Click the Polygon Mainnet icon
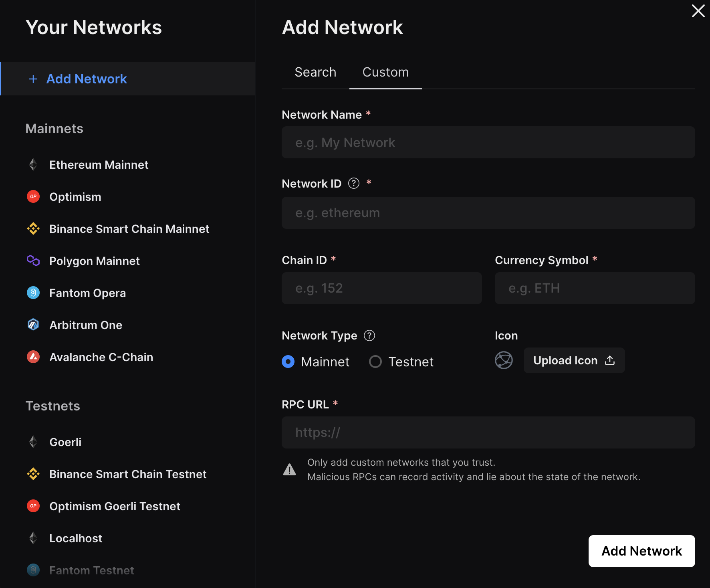 click(33, 261)
